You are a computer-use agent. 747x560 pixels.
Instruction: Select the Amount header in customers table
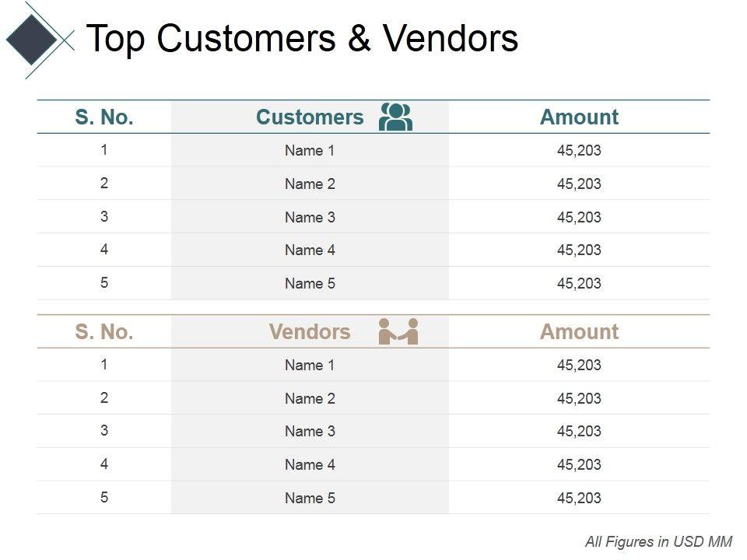coord(579,117)
